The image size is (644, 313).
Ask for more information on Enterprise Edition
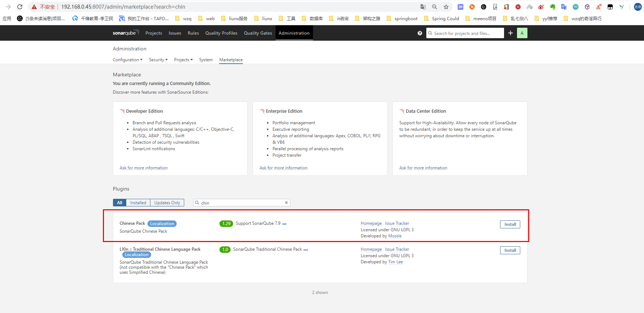click(x=284, y=168)
